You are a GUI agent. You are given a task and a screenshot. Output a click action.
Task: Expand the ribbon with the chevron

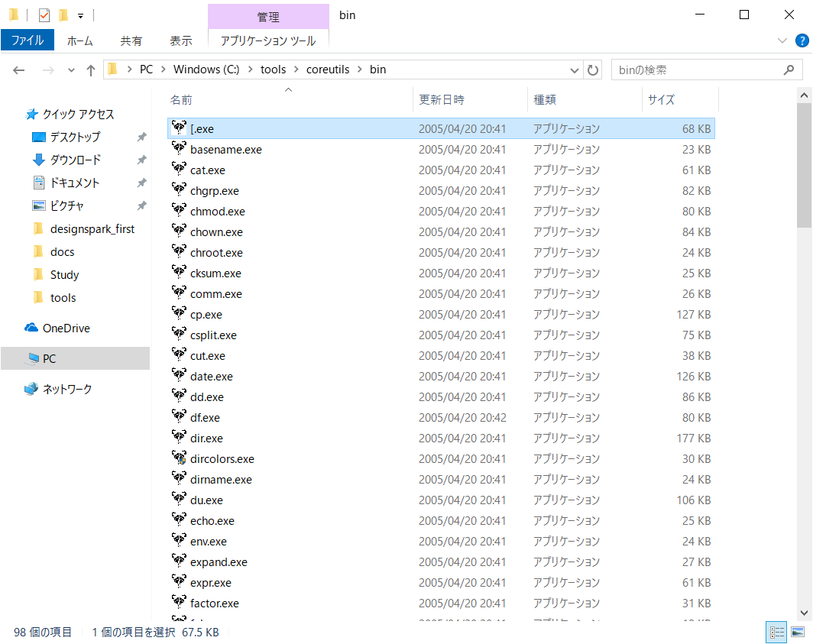coord(782,40)
